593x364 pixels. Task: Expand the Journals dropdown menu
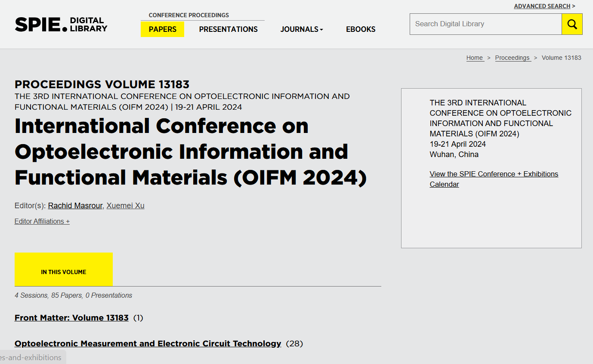pyautogui.click(x=302, y=29)
